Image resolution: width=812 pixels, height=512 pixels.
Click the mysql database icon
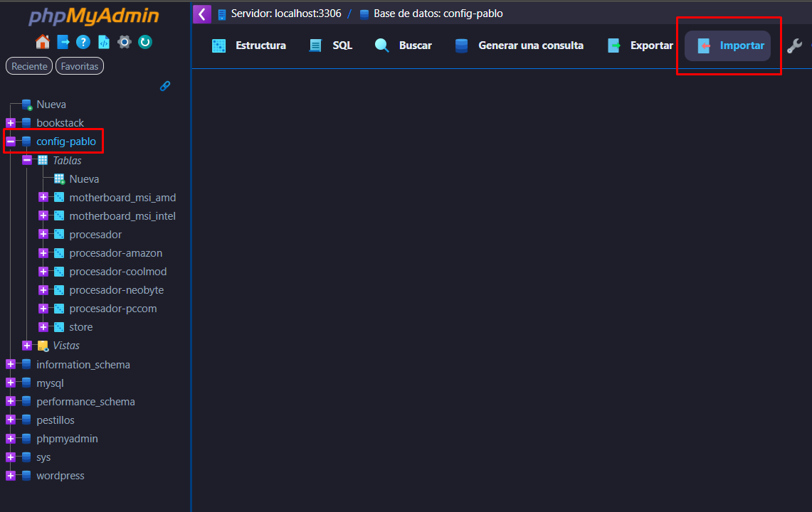click(26, 383)
